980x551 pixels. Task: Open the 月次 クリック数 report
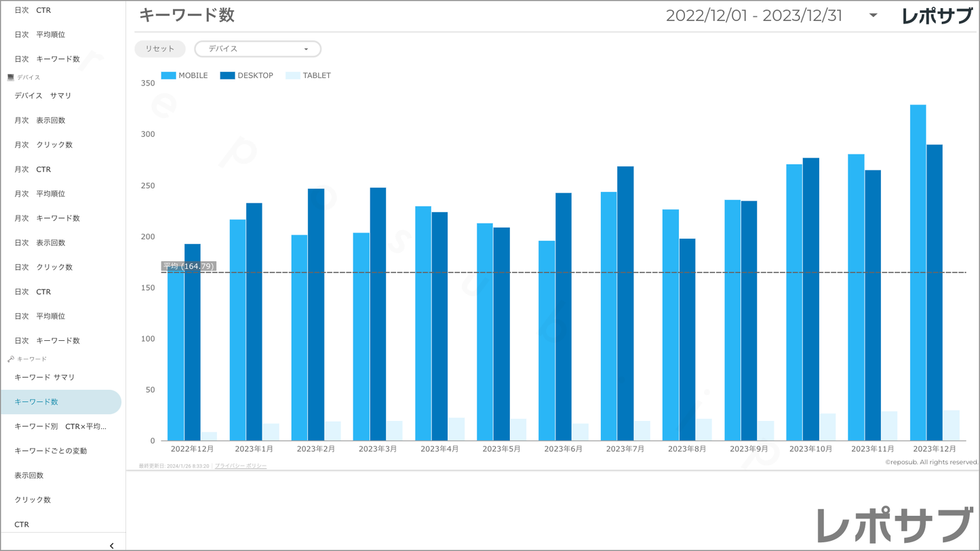pos(43,145)
